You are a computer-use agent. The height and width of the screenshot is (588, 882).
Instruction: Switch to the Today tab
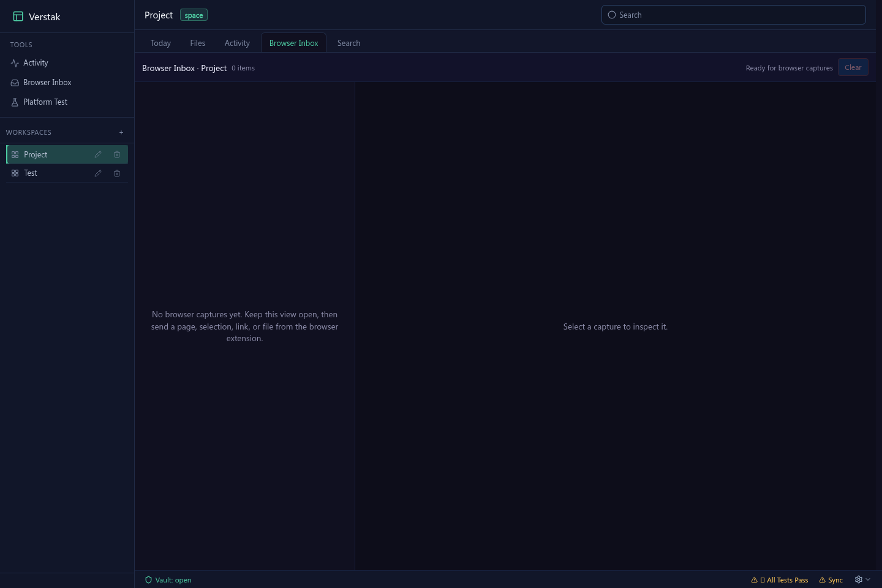[x=160, y=43]
